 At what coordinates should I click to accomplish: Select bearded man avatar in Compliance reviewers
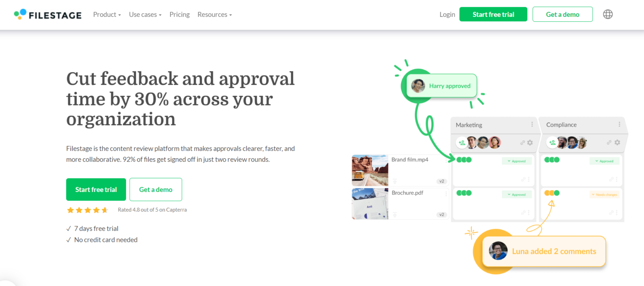point(562,142)
